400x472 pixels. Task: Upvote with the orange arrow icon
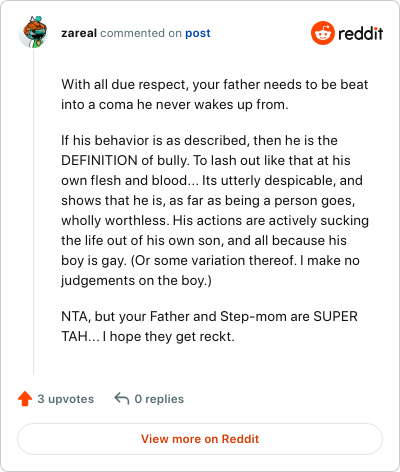tap(25, 399)
